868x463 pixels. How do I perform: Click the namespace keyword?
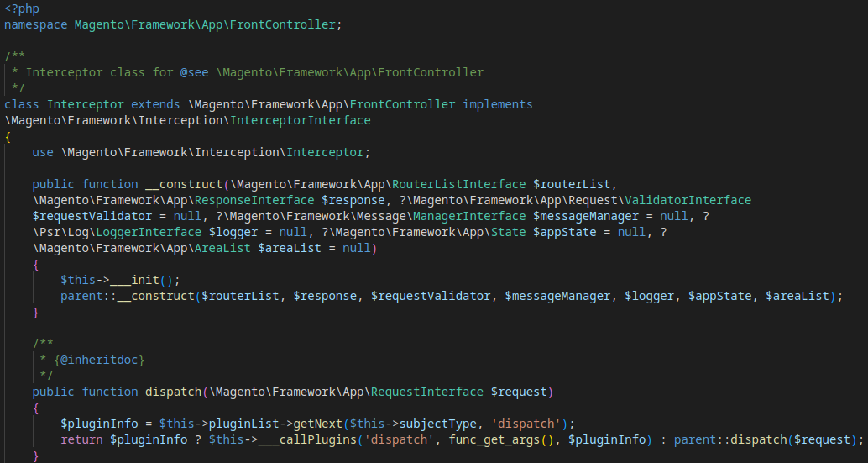[36, 25]
